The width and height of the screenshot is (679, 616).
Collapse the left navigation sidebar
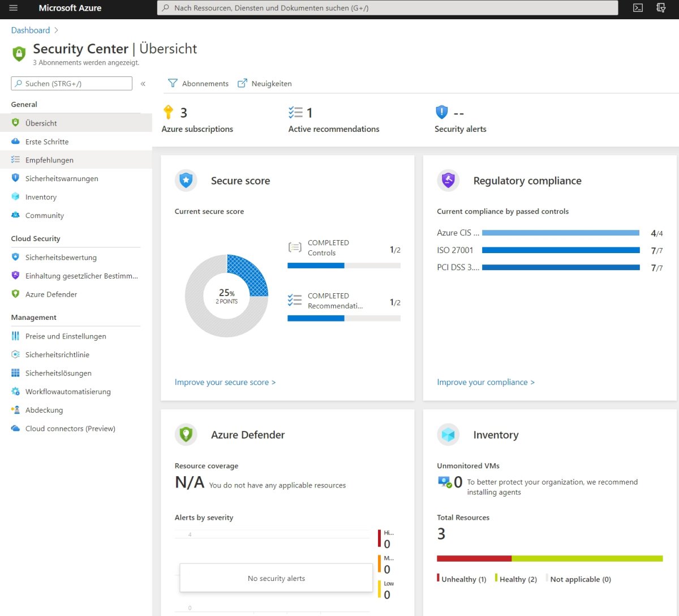pyautogui.click(x=143, y=84)
